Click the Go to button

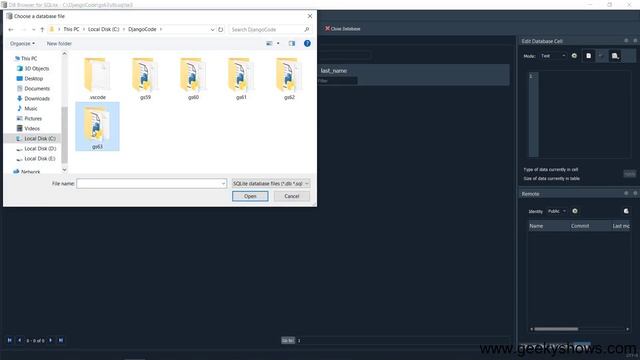(288, 340)
